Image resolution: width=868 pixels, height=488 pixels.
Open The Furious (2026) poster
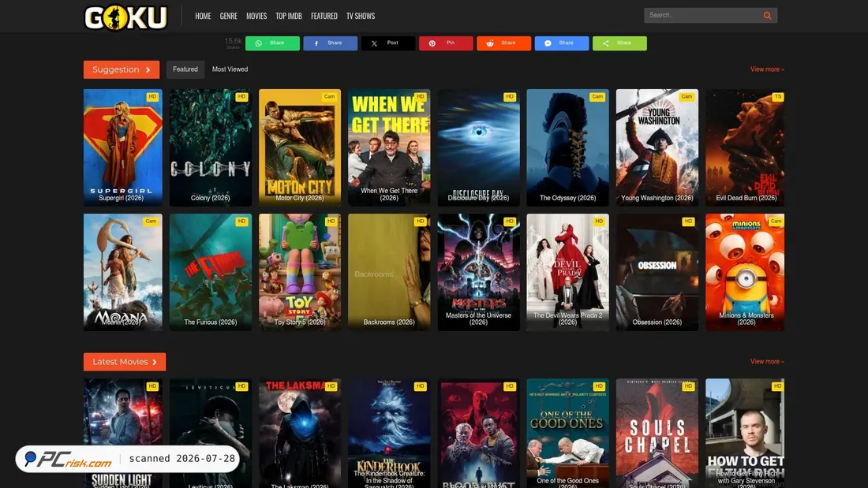(211, 272)
